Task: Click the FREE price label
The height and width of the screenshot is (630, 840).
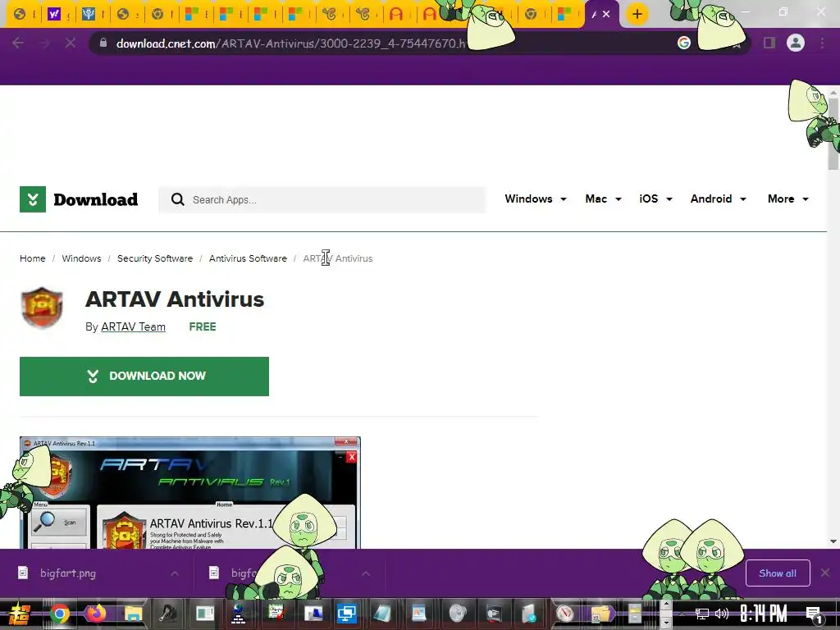Action: click(203, 326)
